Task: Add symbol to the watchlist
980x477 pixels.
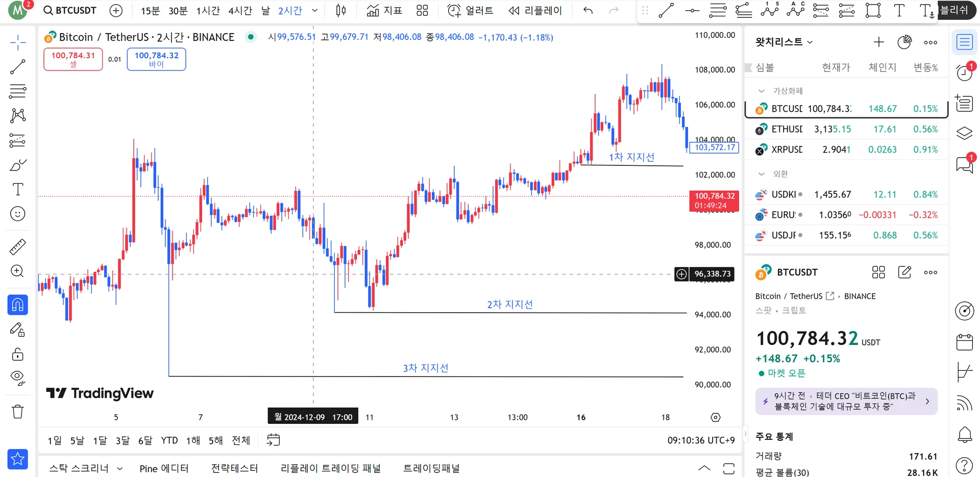Action: (879, 42)
